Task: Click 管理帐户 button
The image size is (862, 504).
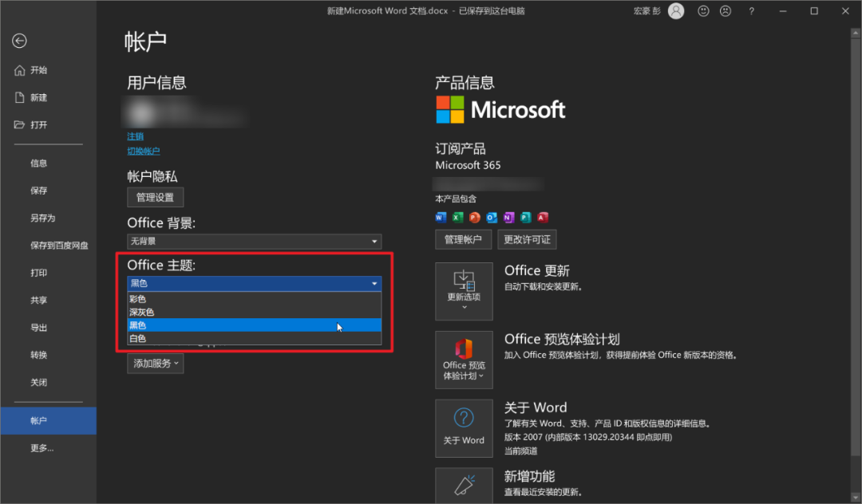Action: coord(464,239)
